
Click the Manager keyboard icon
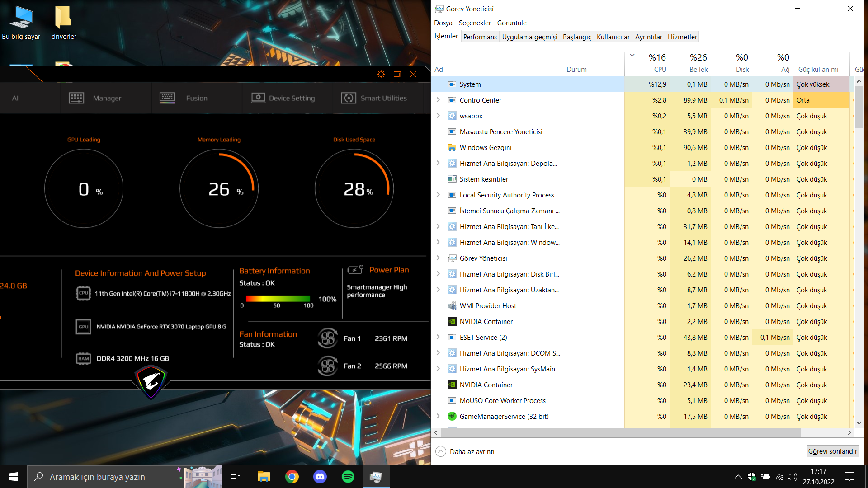pos(76,98)
